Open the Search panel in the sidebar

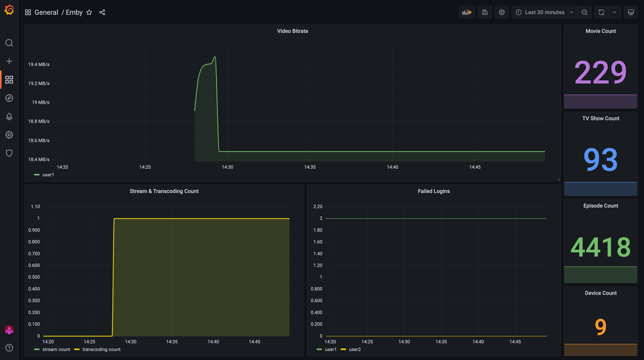tap(9, 43)
